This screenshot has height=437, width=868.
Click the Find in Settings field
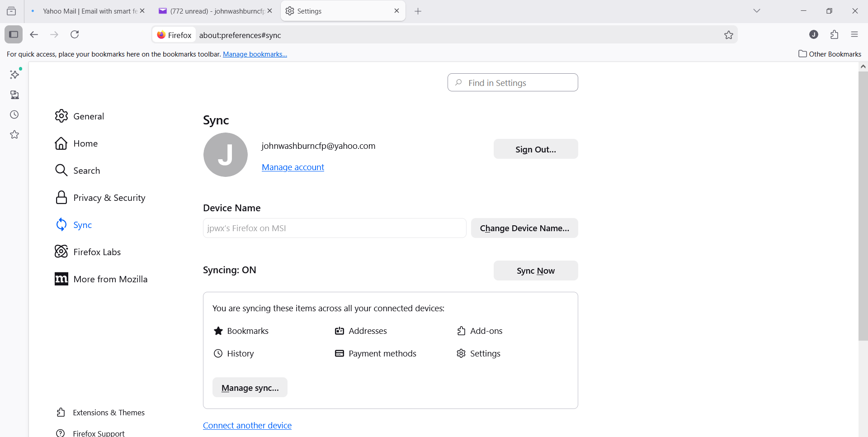[513, 83]
